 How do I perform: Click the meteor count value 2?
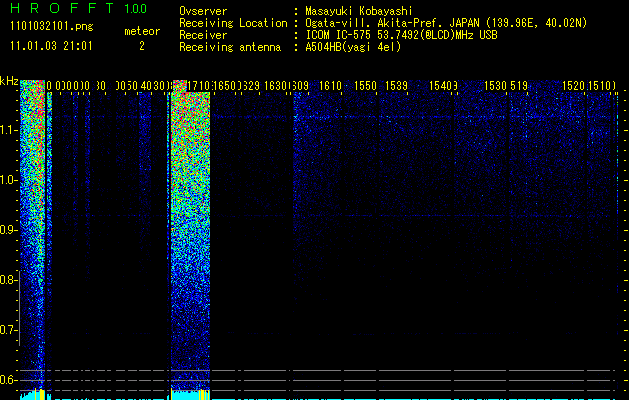point(142,46)
